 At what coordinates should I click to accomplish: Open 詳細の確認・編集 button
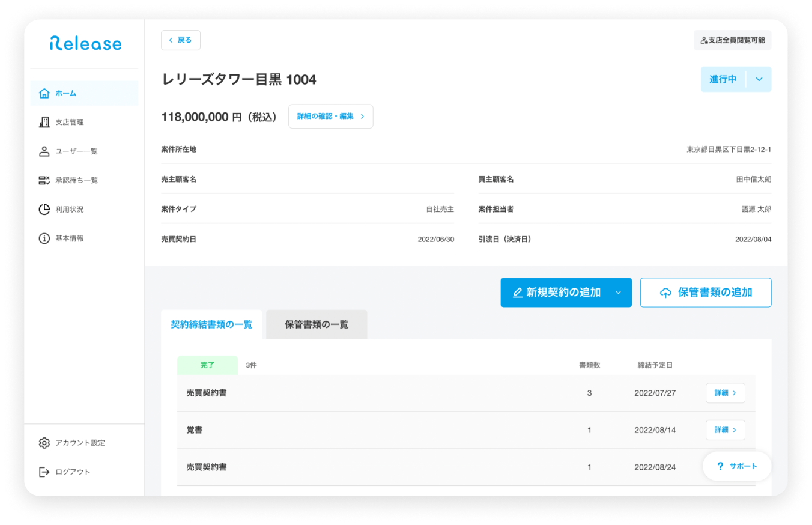pyautogui.click(x=331, y=117)
